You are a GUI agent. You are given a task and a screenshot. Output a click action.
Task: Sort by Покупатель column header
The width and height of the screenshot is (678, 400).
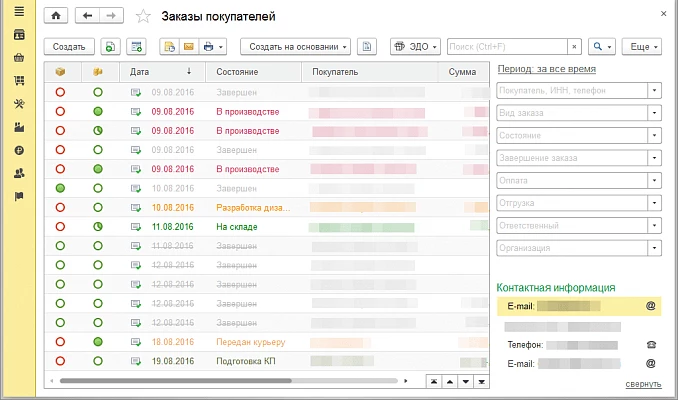tap(370, 72)
